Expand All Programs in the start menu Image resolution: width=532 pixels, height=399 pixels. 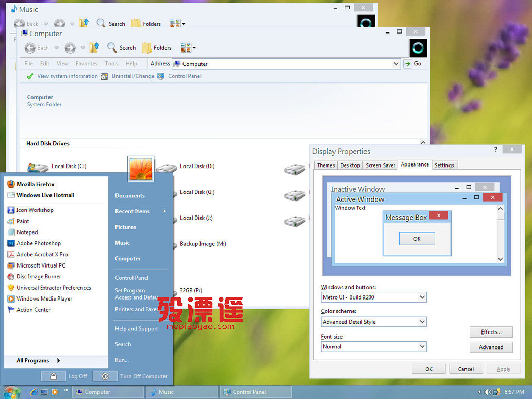(38, 361)
